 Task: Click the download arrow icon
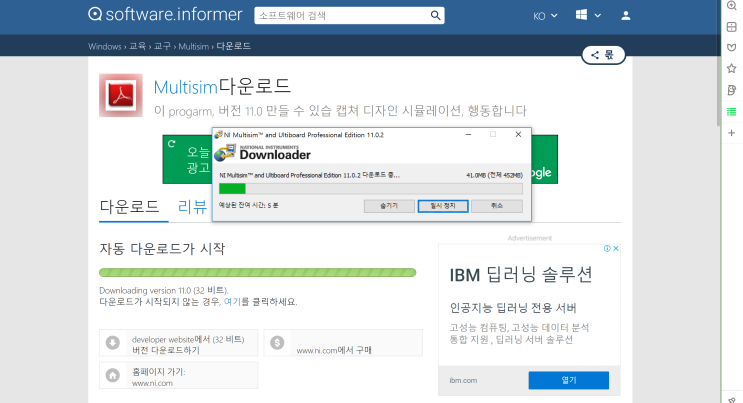[113, 342]
